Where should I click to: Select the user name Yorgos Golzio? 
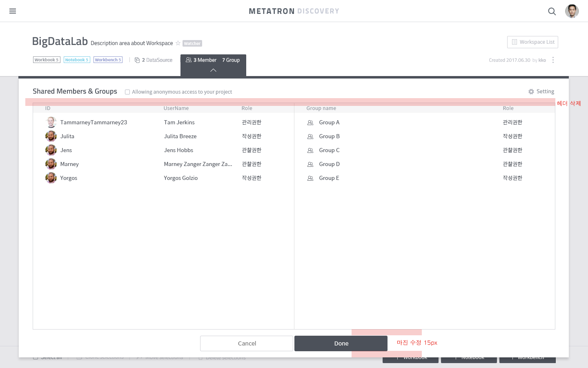click(x=181, y=178)
